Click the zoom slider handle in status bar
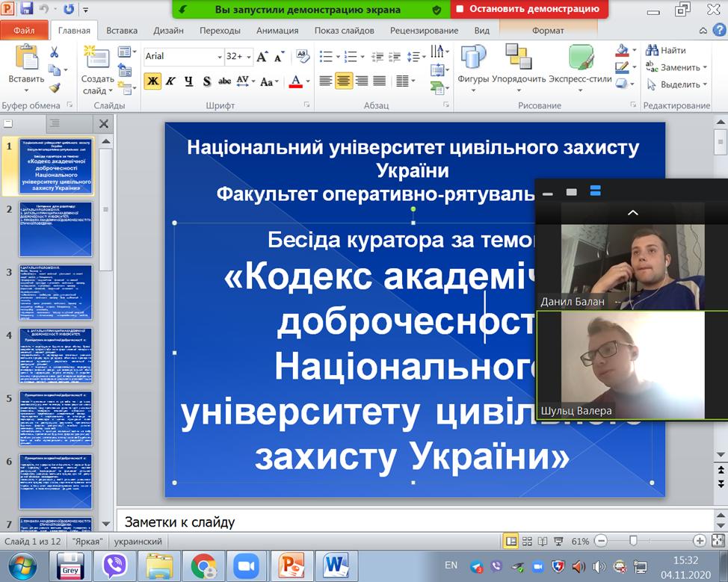This screenshot has height=582, width=728. (633, 541)
